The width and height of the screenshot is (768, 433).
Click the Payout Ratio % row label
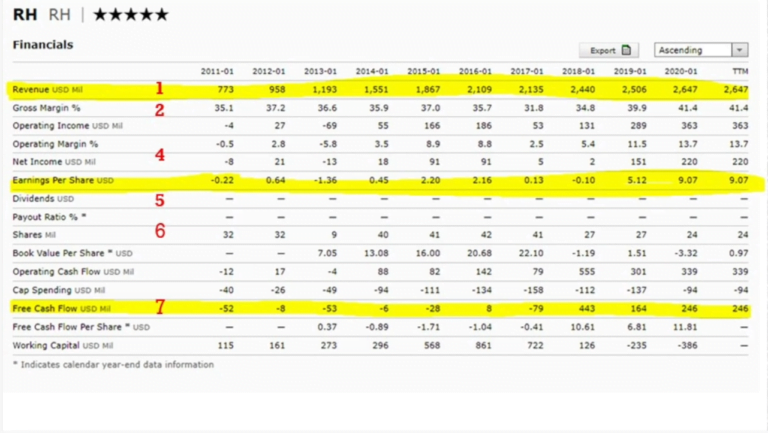pos(50,217)
